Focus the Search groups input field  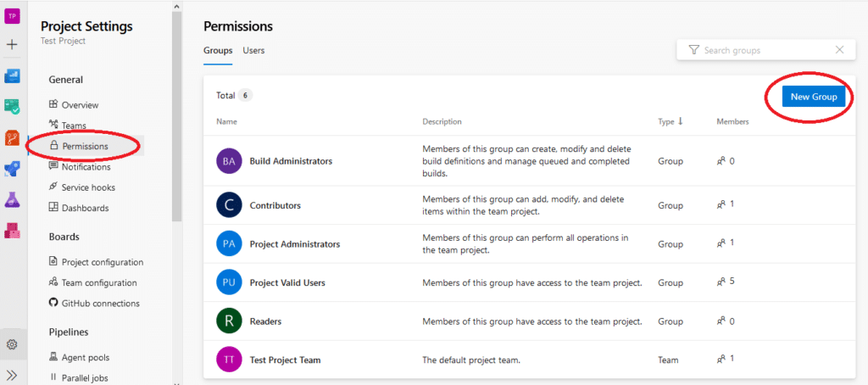(x=766, y=50)
